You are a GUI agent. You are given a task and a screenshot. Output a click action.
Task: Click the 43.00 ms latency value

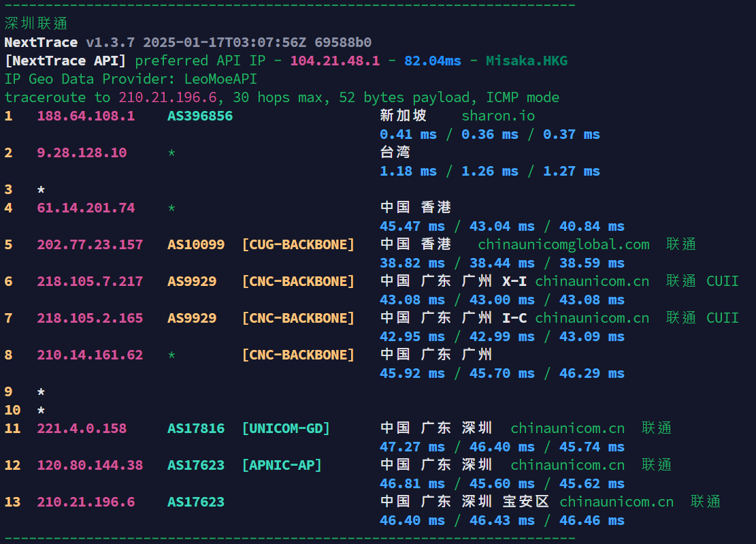pos(502,300)
